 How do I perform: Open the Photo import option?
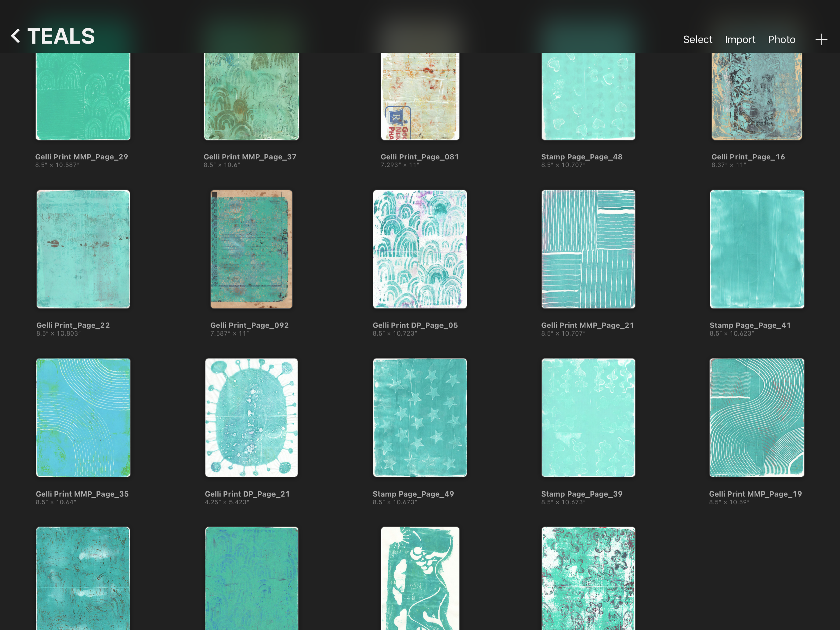coord(781,40)
